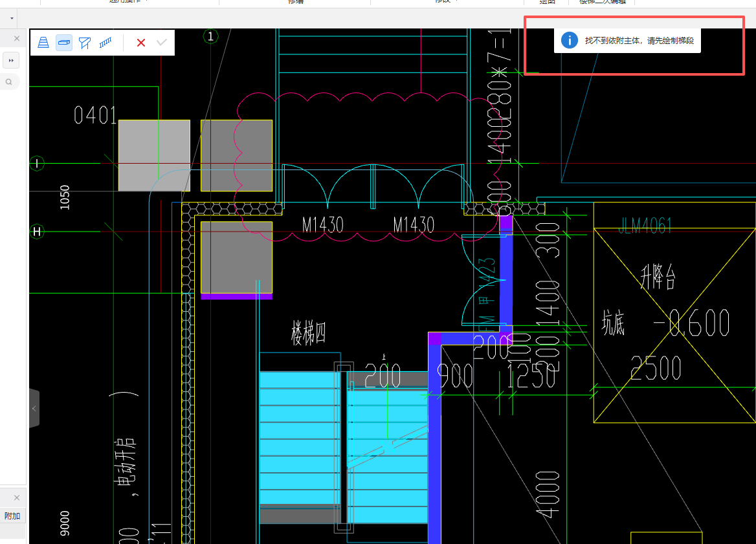756x544 pixels.
Task: Click the JLM4061 door label
Action: (645, 226)
